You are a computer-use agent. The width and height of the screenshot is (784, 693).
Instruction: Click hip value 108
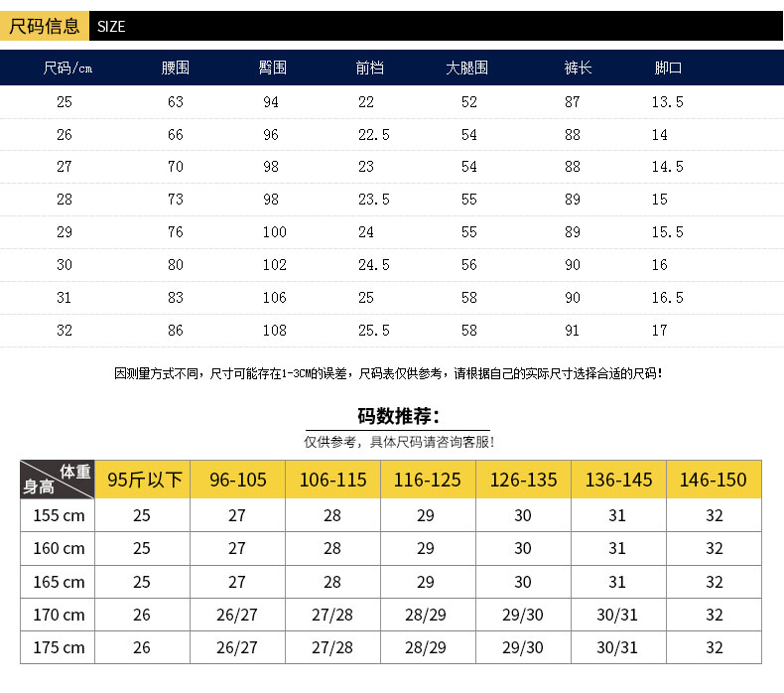pos(275,331)
